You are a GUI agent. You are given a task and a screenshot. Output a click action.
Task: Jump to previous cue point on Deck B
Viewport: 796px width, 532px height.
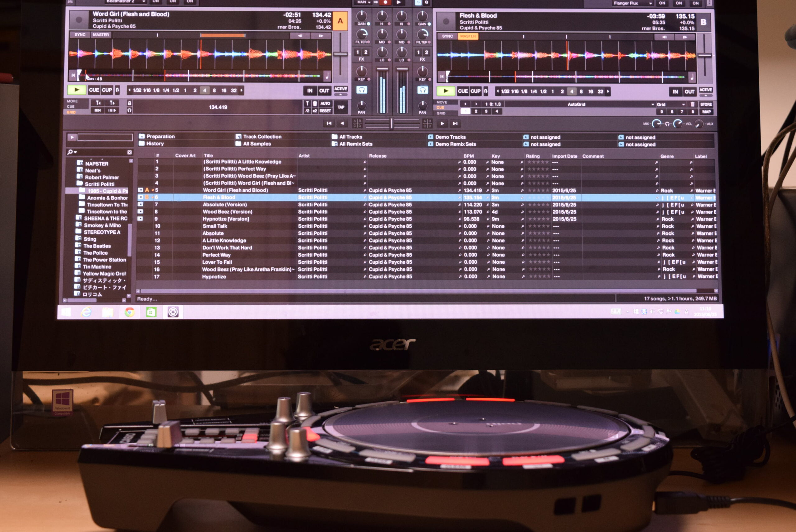coord(465,104)
